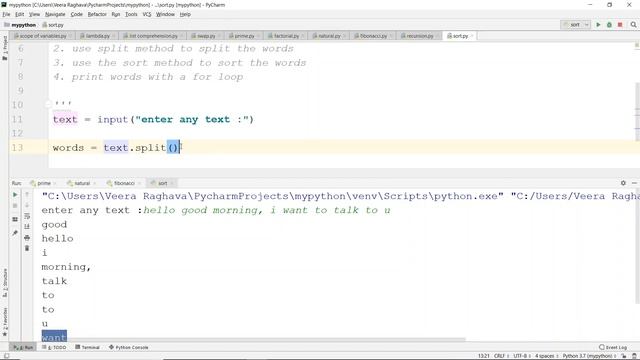This screenshot has height=360, width=640.
Task: Open the Edit menu
Action: [20, 14]
